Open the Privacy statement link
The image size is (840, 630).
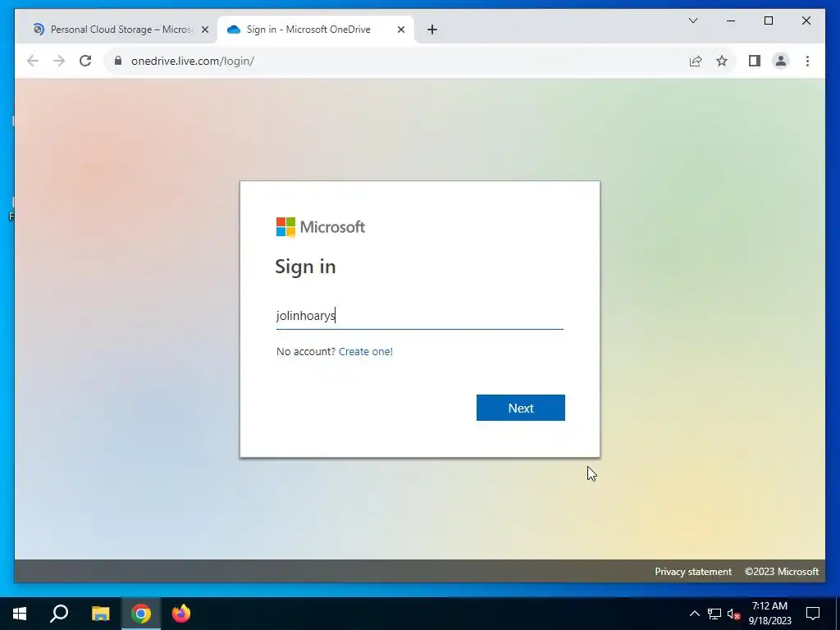point(692,572)
